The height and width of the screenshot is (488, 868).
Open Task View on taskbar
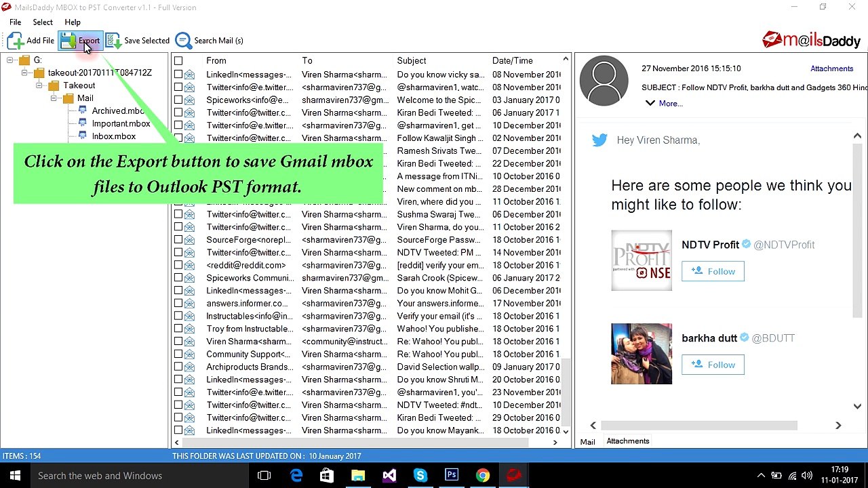264,476
